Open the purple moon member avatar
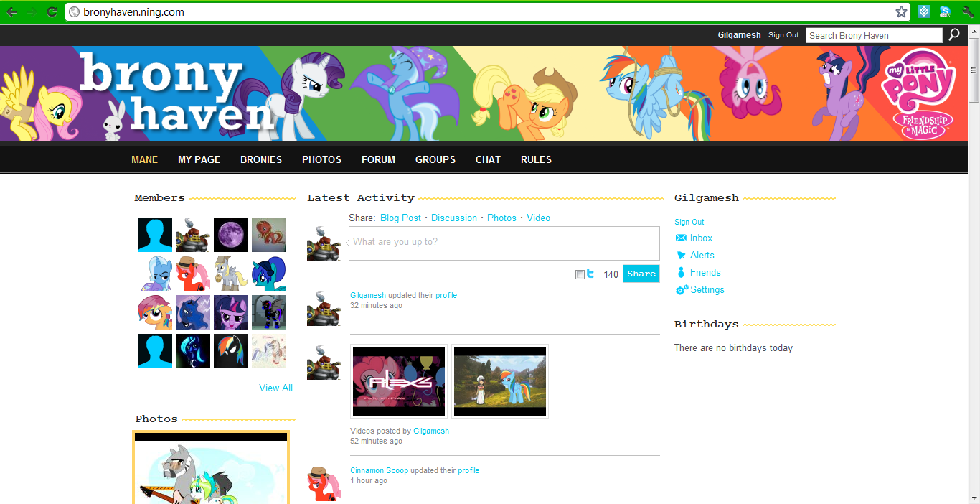The image size is (980, 504). click(231, 235)
